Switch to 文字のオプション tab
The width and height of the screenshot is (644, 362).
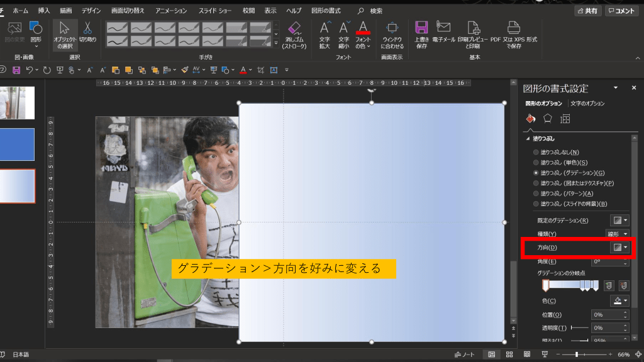pyautogui.click(x=587, y=103)
